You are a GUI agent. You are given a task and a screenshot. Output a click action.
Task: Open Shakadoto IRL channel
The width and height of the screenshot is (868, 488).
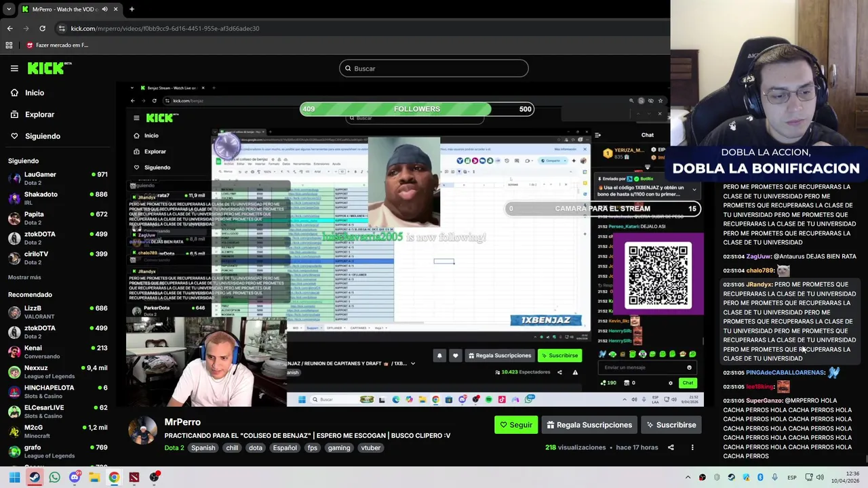[x=58, y=199]
